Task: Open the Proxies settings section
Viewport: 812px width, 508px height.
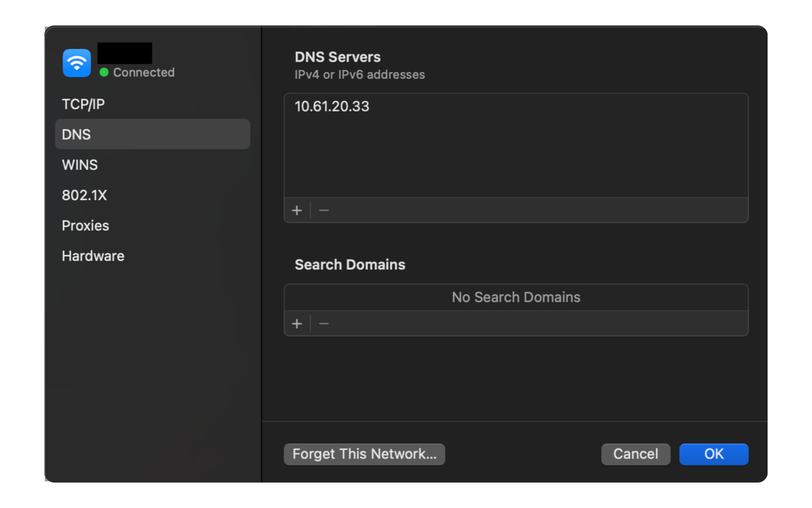Action: pos(85,225)
